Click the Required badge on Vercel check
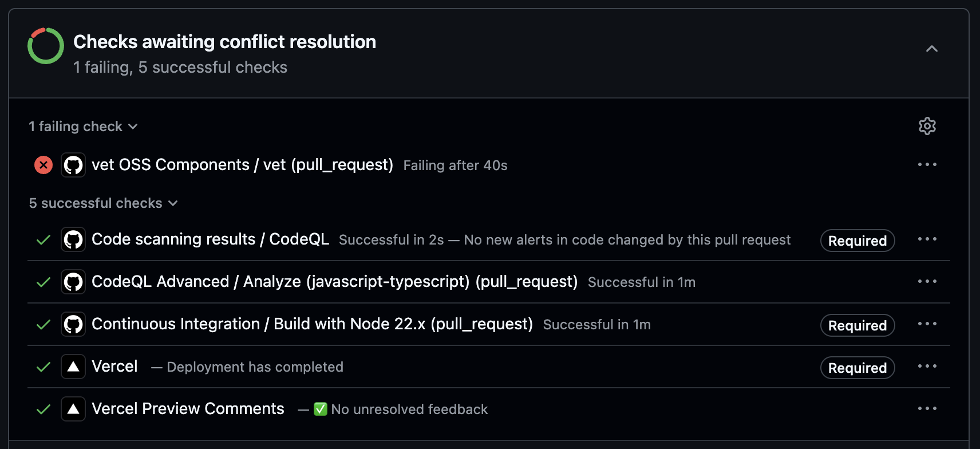This screenshot has width=980, height=449. coord(857,368)
